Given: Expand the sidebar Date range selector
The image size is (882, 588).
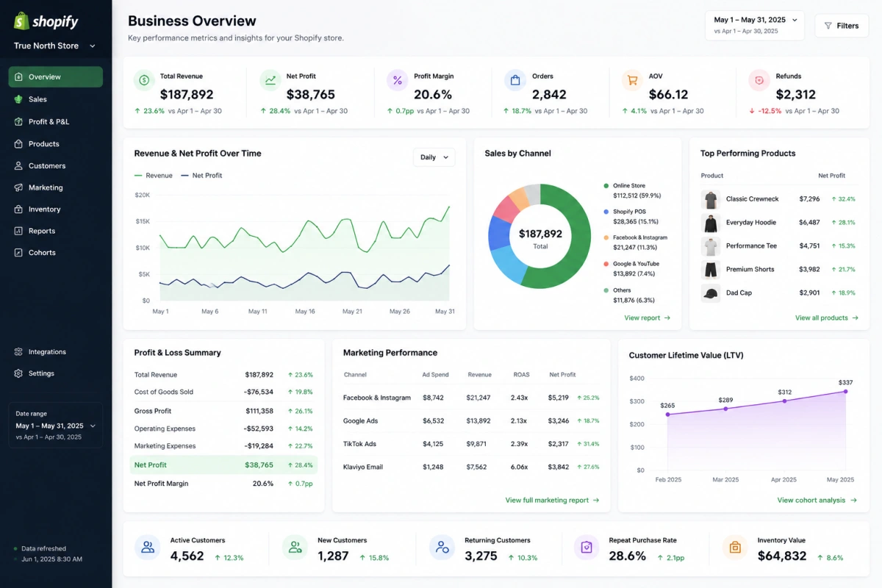Looking at the screenshot, I should [56, 426].
